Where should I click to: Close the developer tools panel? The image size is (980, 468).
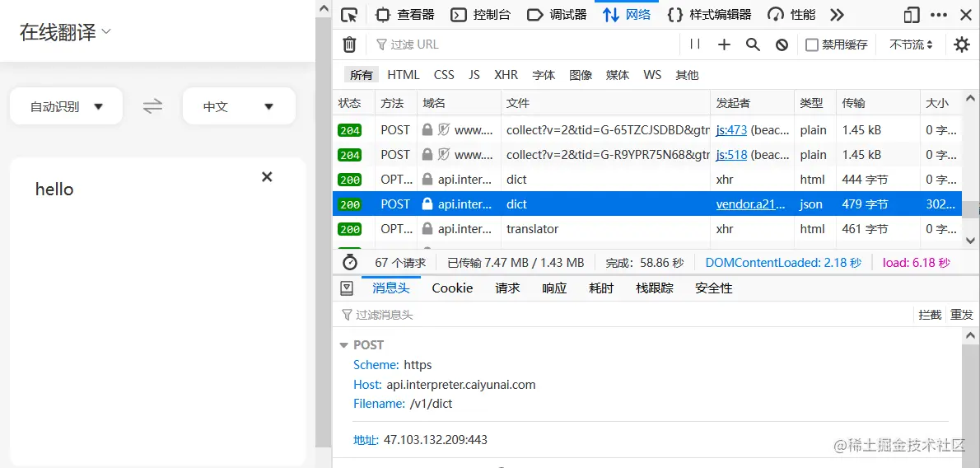966,15
